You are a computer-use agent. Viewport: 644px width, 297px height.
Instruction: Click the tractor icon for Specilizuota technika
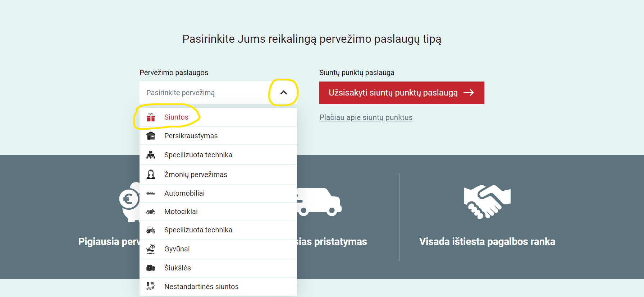pyautogui.click(x=151, y=230)
